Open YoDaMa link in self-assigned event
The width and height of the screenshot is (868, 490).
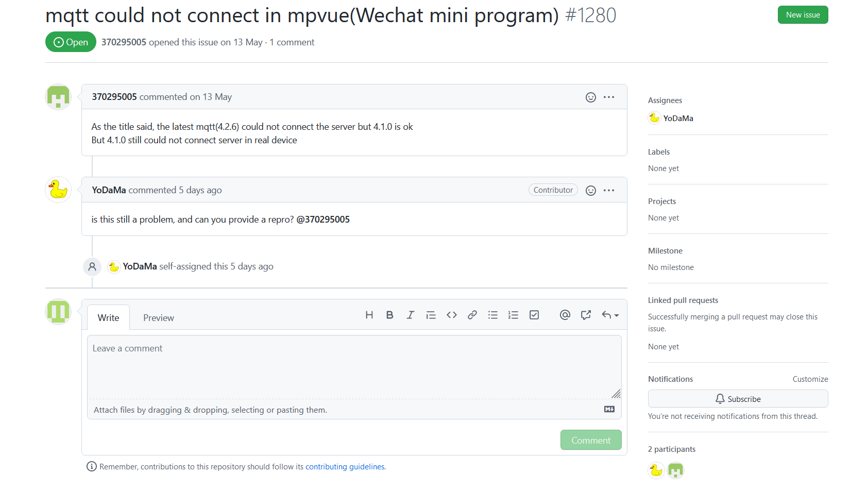point(140,266)
